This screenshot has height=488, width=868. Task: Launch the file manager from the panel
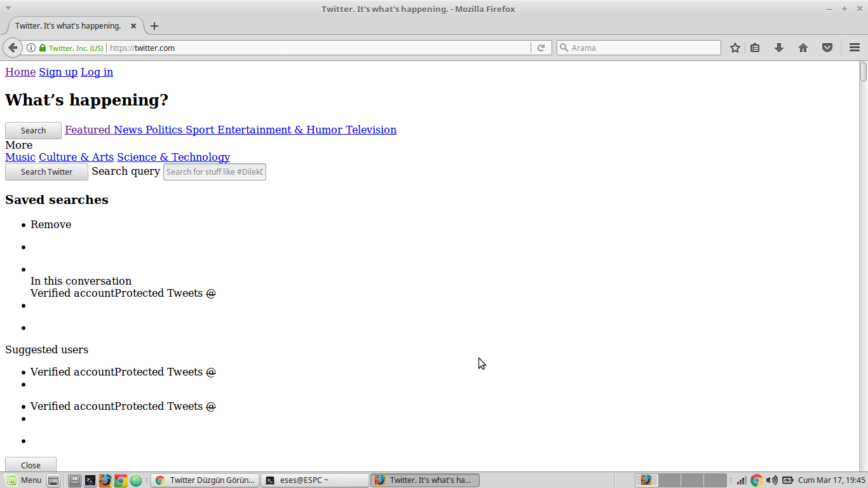[x=75, y=480]
